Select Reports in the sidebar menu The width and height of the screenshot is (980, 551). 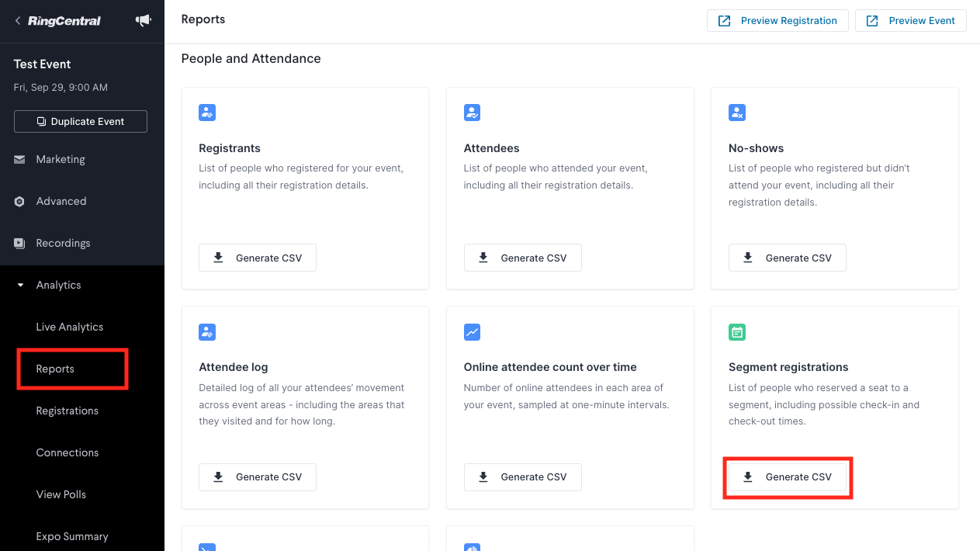[55, 369]
